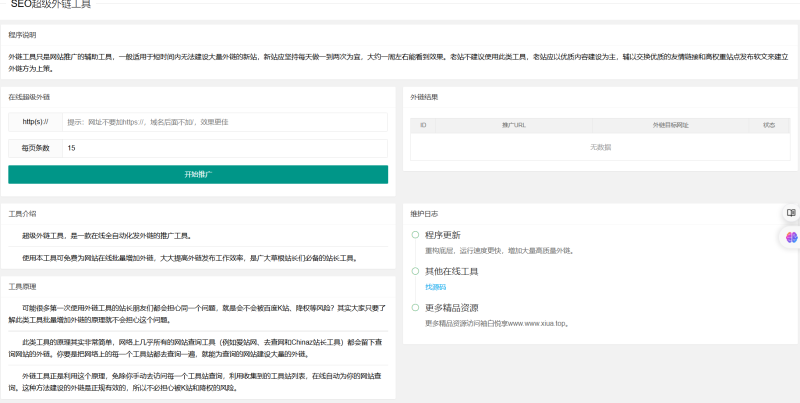Viewport: 800px width, 403px height.
Task: Click the paragraph starting 外链工具正是利用
Action: tap(195, 382)
